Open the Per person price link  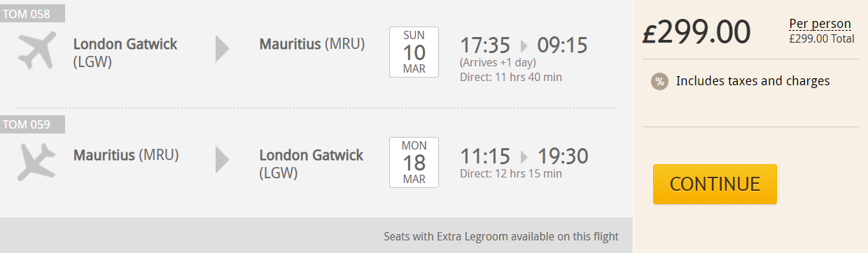click(820, 24)
